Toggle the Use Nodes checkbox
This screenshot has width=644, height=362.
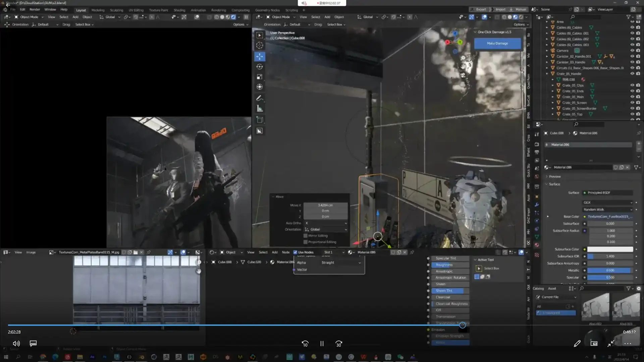[295, 252]
